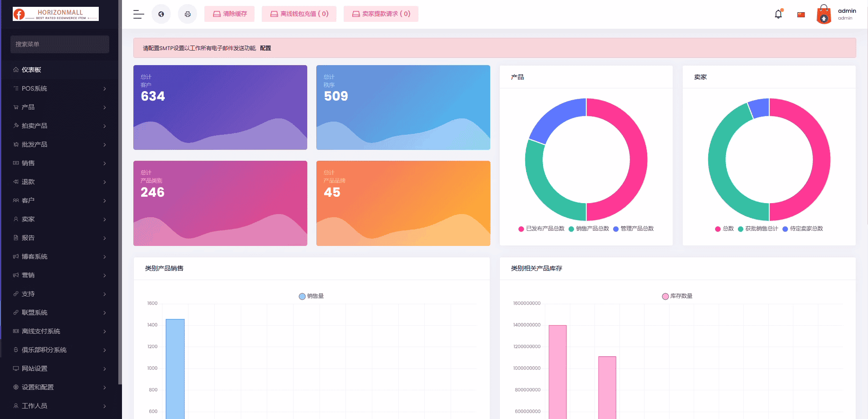
Task: Click the gavel icon beside 拍卖产品
Action: (x=16, y=126)
